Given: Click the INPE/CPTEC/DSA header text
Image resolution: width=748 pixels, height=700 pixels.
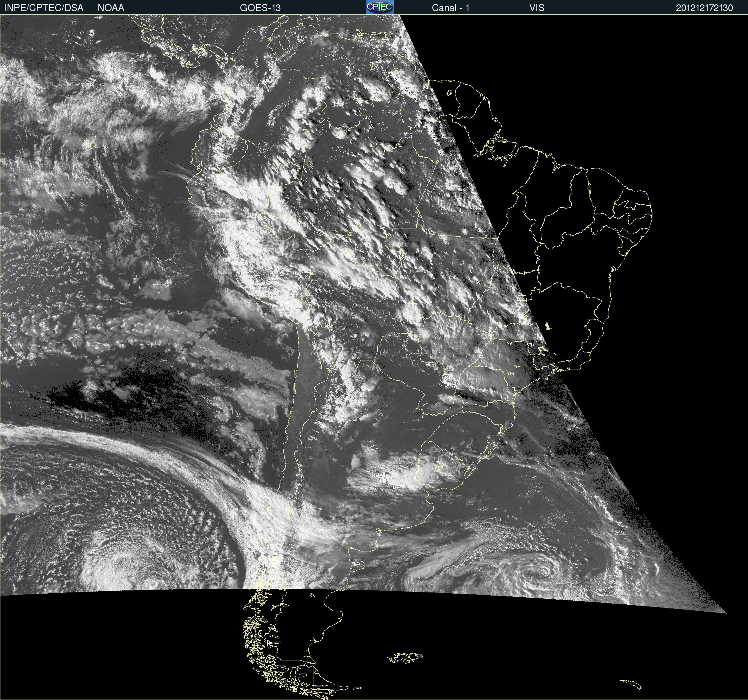Looking at the screenshot, I should pos(44,8).
